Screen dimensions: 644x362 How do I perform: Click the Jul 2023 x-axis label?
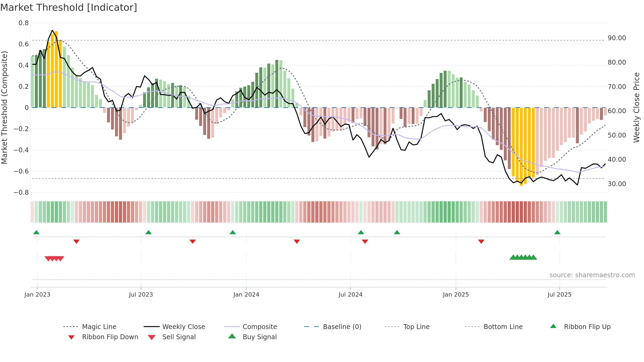[141, 294]
